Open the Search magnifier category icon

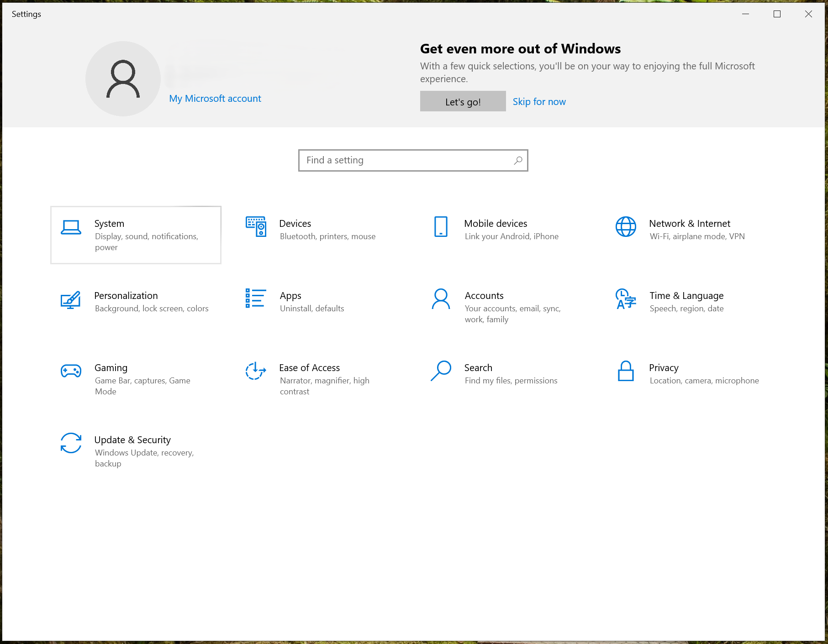441,371
